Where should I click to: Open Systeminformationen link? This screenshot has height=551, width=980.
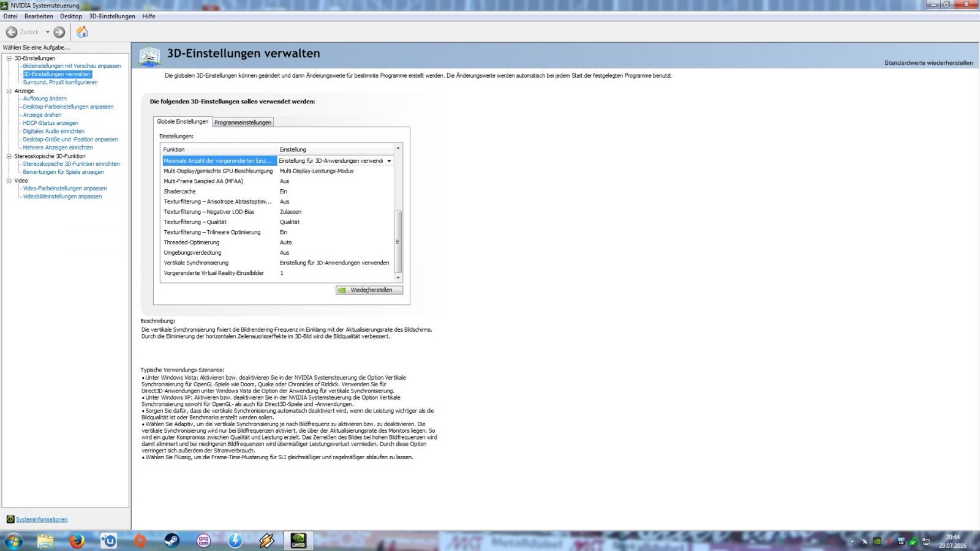click(x=42, y=519)
